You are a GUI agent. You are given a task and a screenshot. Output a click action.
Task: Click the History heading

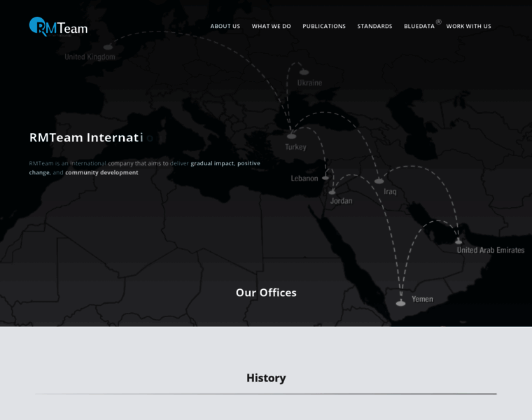(x=266, y=378)
